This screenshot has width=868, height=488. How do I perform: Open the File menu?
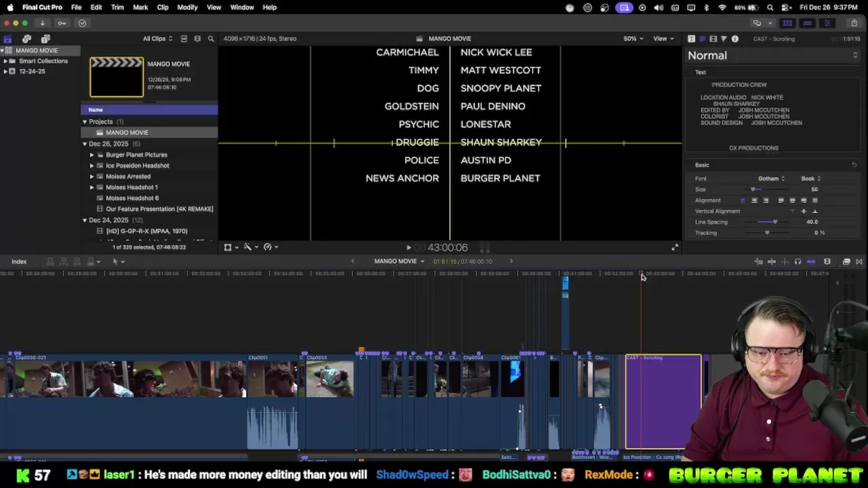point(76,7)
